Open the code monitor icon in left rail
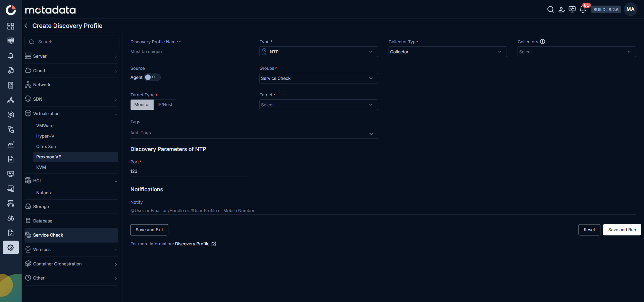This screenshot has width=644, height=302. point(11,174)
